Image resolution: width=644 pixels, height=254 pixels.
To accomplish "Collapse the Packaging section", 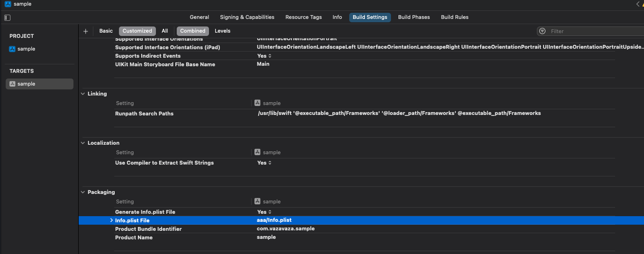I will click(x=83, y=192).
